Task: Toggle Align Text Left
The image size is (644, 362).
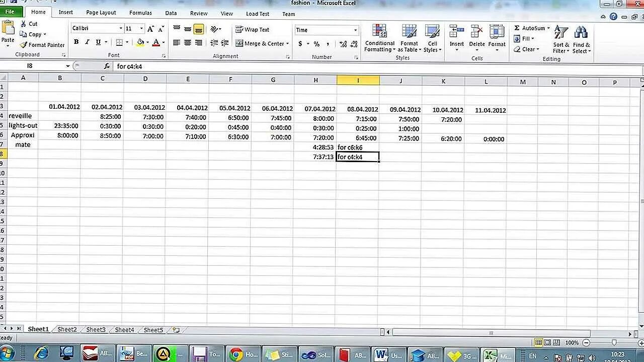Action: [177, 43]
